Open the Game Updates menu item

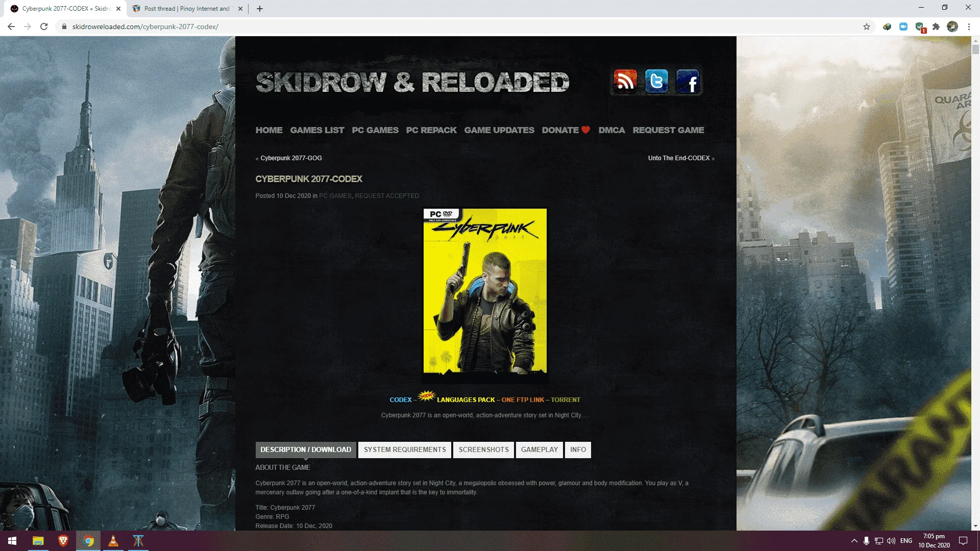pyautogui.click(x=499, y=130)
